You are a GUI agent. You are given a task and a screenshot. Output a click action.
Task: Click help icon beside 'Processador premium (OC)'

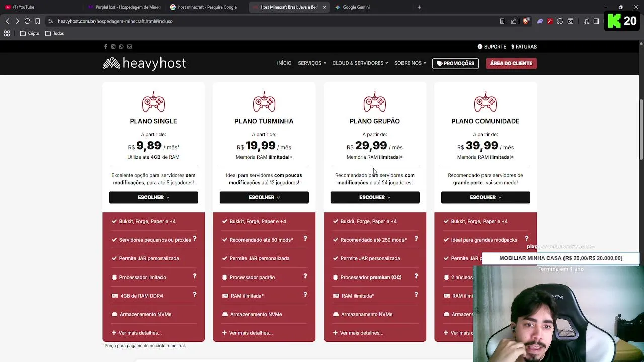point(416,276)
